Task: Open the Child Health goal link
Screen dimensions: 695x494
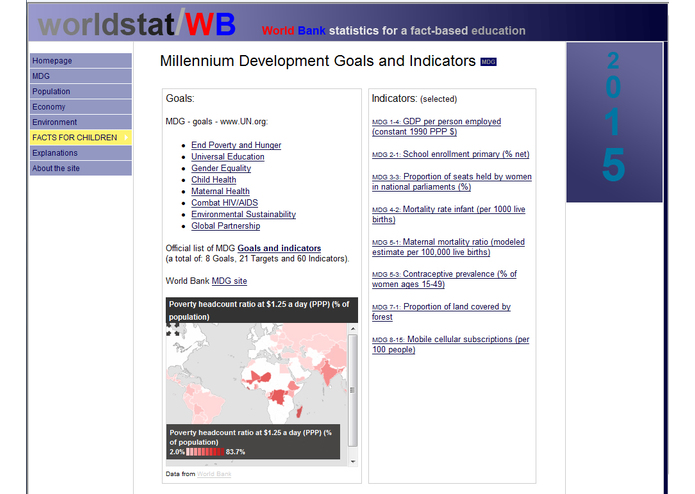Action: [214, 179]
